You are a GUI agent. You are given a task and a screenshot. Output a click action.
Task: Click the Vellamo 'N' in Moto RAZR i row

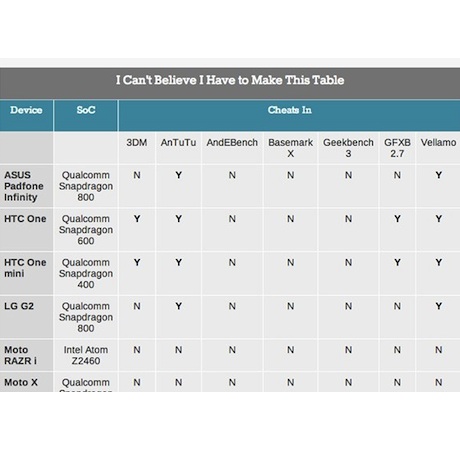[x=438, y=350]
